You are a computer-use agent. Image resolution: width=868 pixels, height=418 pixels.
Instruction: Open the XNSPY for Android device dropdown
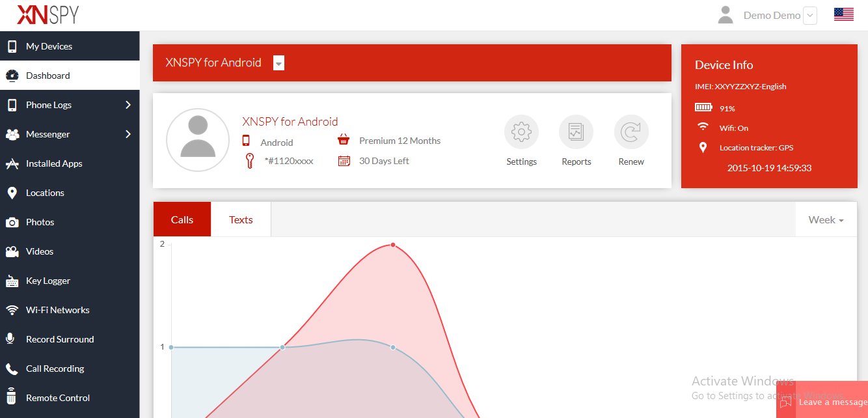point(279,63)
